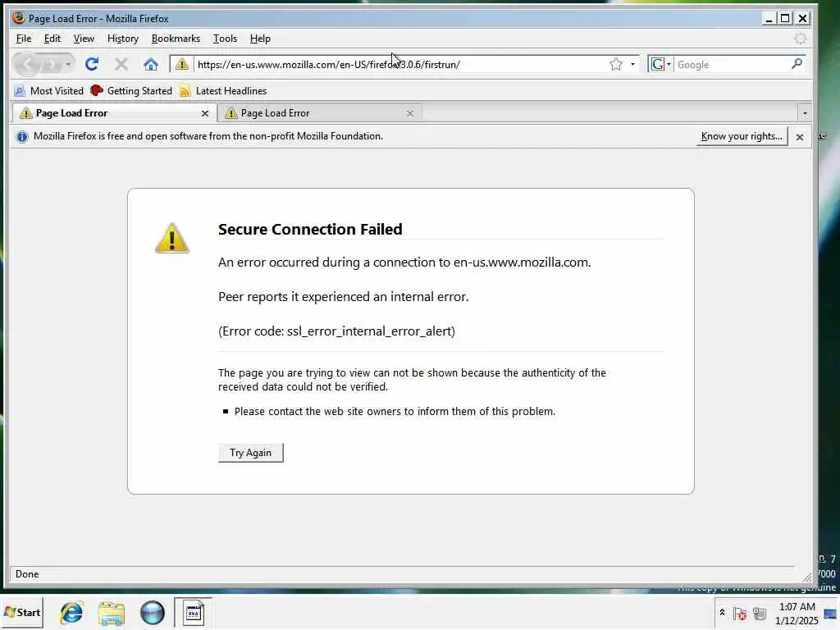
Task: Open the Google search engine selector
Action: 660,64
